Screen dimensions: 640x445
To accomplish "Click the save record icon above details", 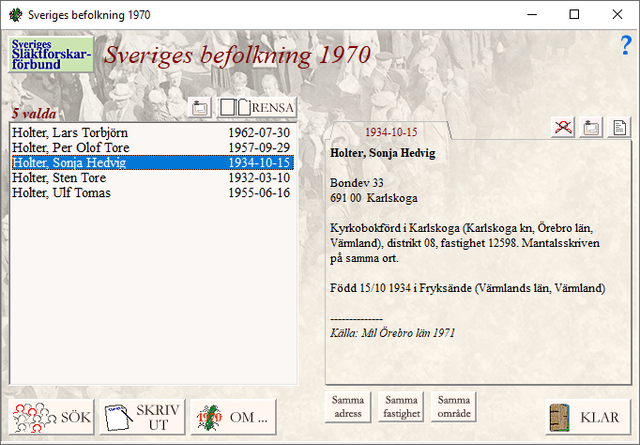I will [591, 127].
